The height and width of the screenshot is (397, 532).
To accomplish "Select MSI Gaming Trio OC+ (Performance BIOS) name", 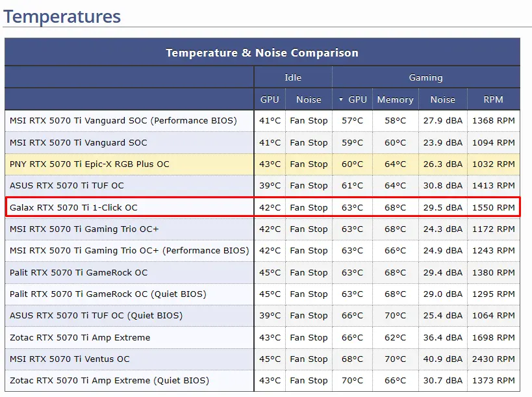I will [x=129, y=250].
